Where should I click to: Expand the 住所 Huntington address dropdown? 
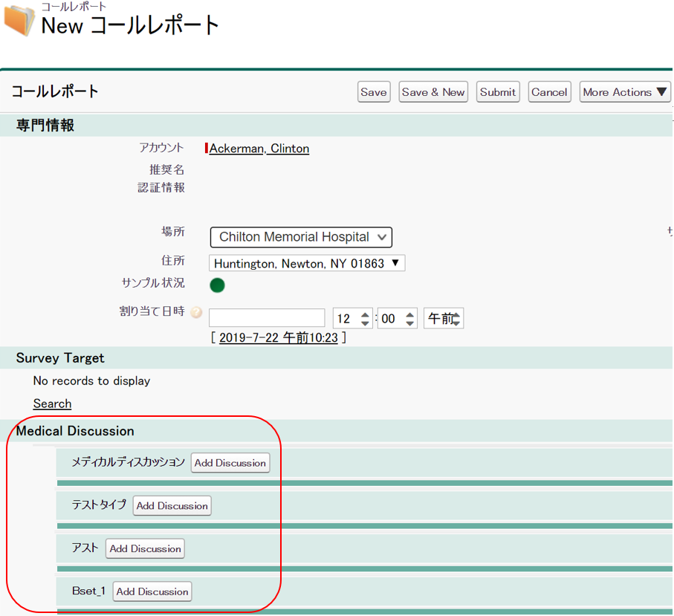click(307, 264)
